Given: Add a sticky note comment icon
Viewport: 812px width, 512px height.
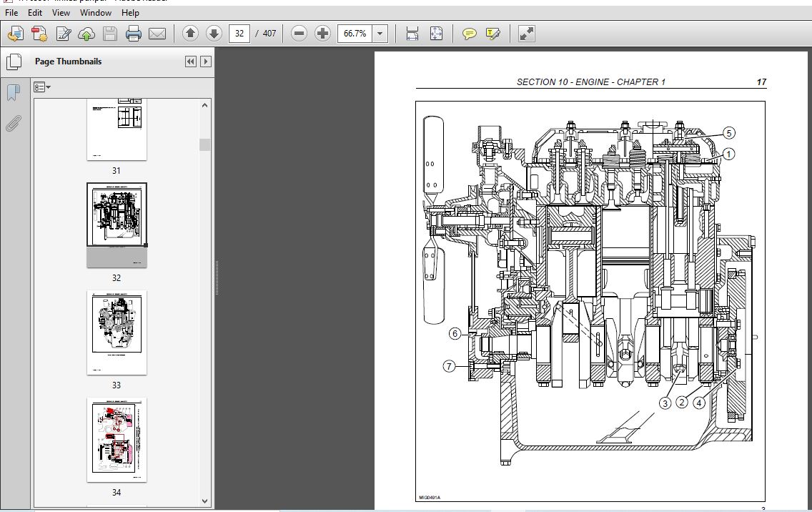Looking at the screenshot, I should pos(469,34).
